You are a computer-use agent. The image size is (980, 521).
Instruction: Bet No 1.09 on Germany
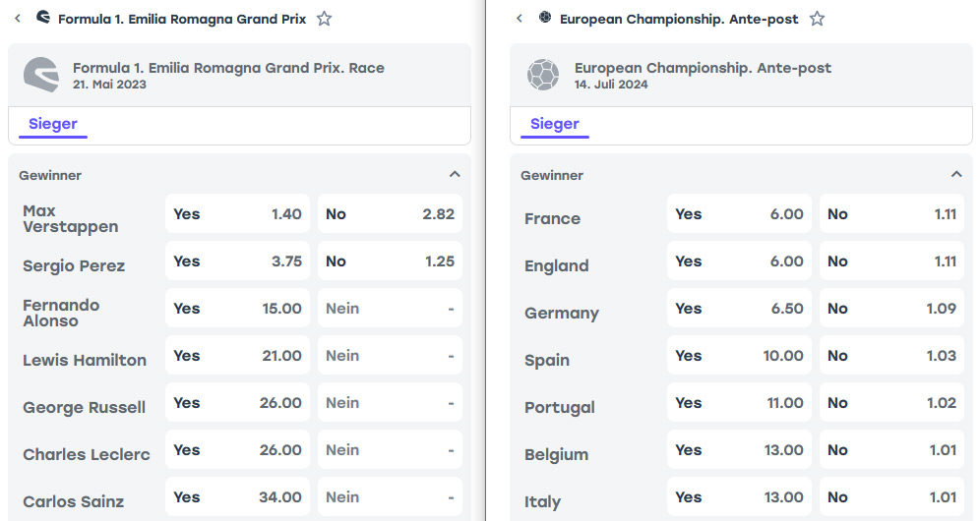pos(891,308)
